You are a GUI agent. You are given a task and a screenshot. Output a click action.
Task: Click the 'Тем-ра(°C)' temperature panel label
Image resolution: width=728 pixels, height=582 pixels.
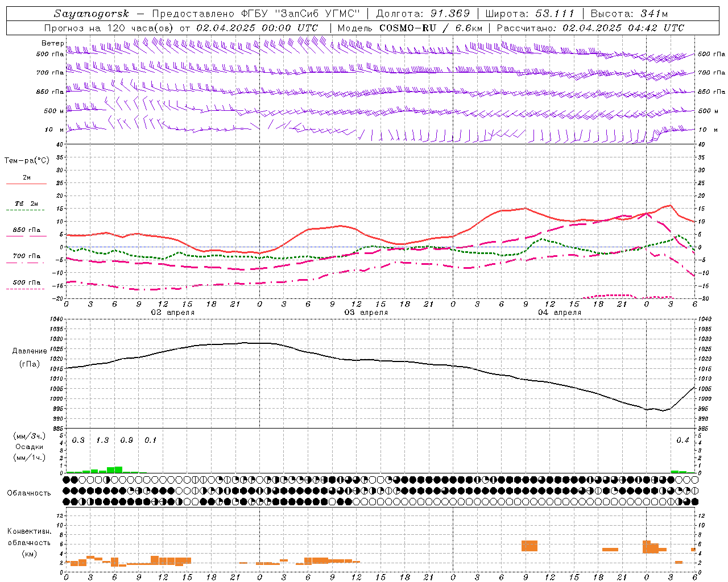coord(27,161)
